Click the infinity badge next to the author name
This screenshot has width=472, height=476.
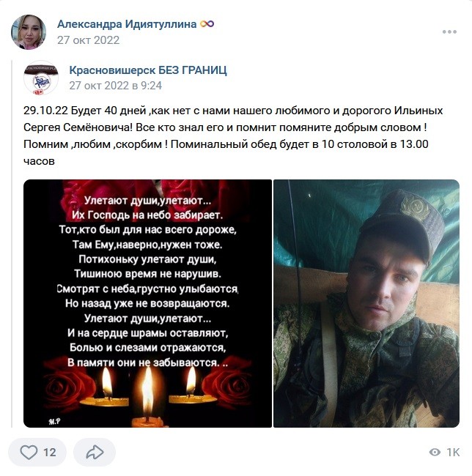(207, 23)
